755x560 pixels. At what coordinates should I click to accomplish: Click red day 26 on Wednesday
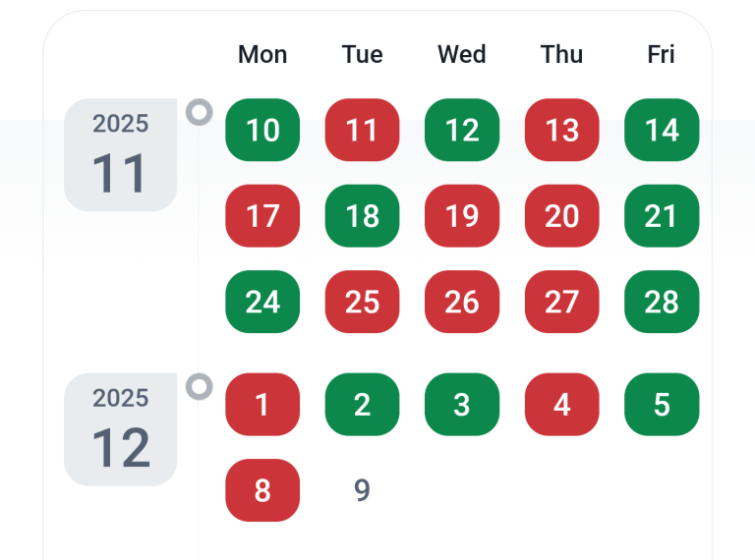point(462,302)
